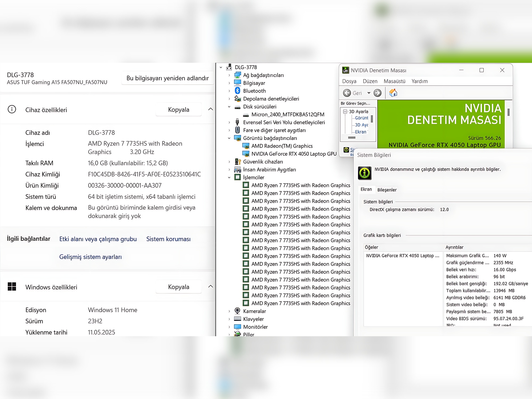Collapse the İşlemciler node
Screen dimensions: 532x399
229,177
